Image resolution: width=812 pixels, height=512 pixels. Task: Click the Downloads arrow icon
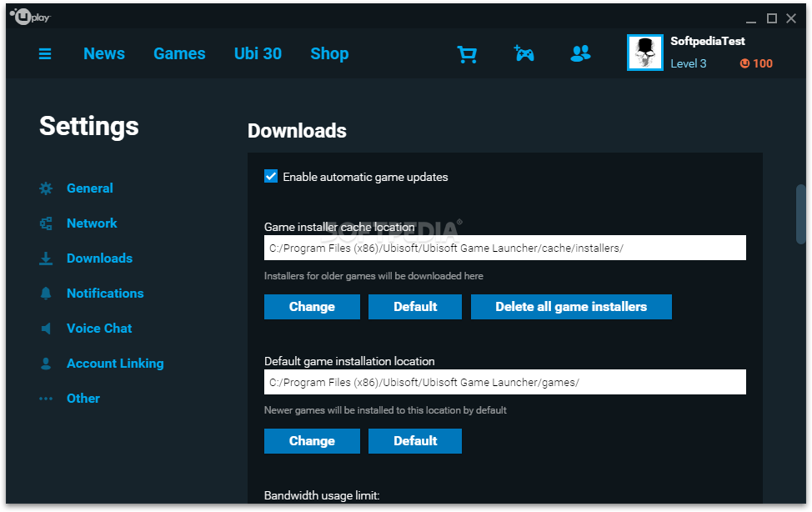pos(46,259)
